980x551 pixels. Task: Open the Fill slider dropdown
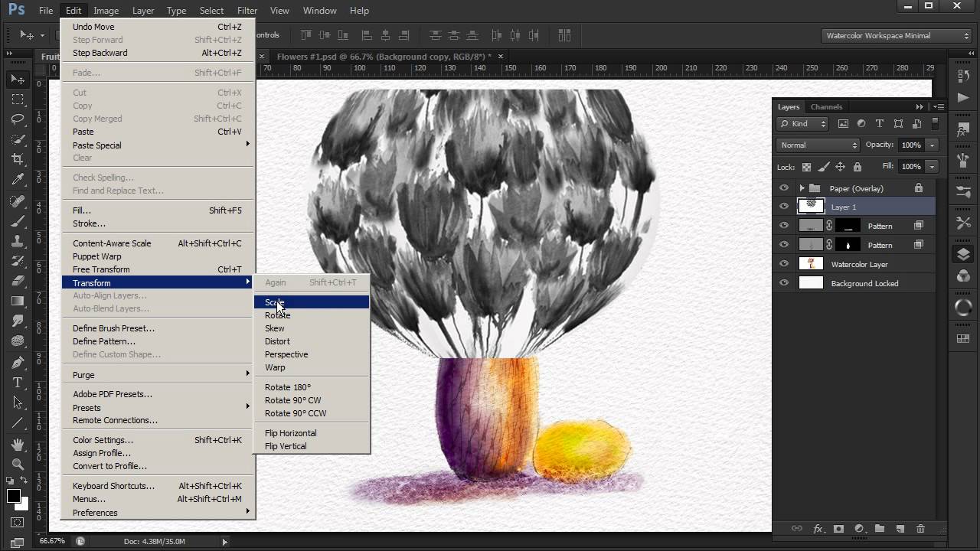[x=932, y=166]
